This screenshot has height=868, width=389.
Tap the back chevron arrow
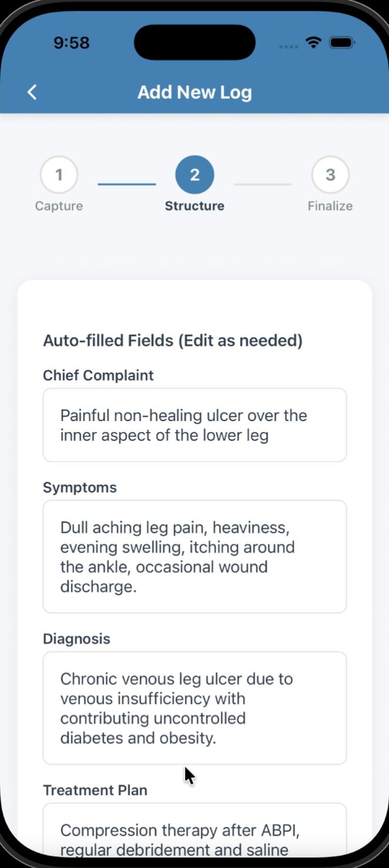[32, 92]
